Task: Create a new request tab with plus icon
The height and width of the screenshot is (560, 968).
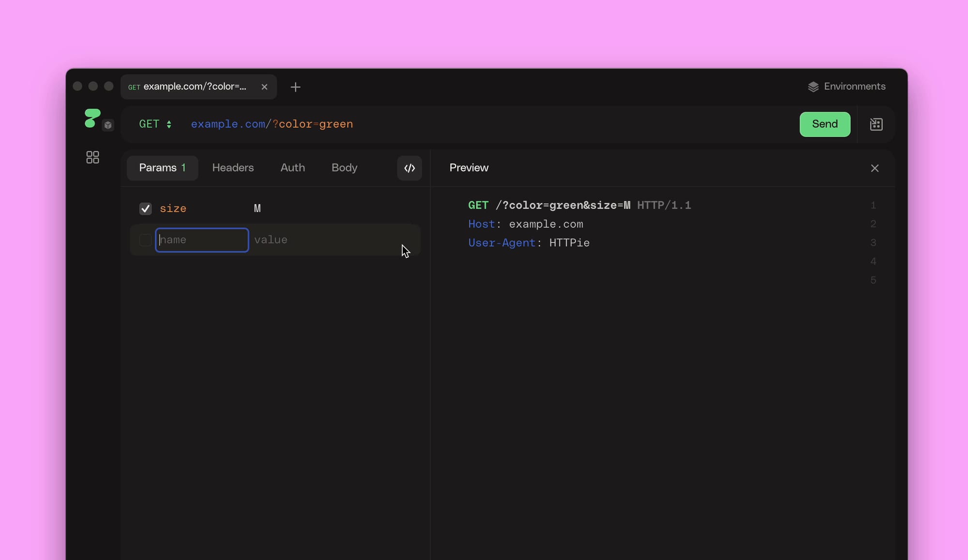Action: coord(295,87)
